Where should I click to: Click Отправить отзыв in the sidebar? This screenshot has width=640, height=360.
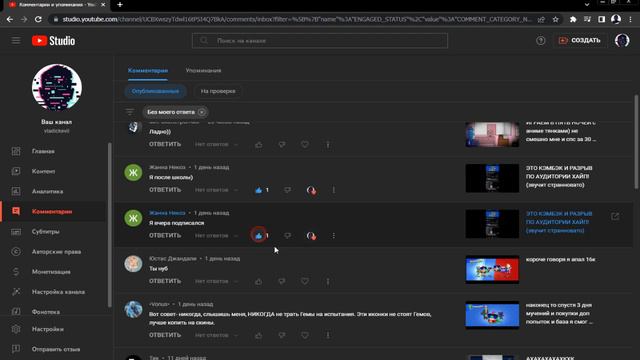click(x=55, y=349)
